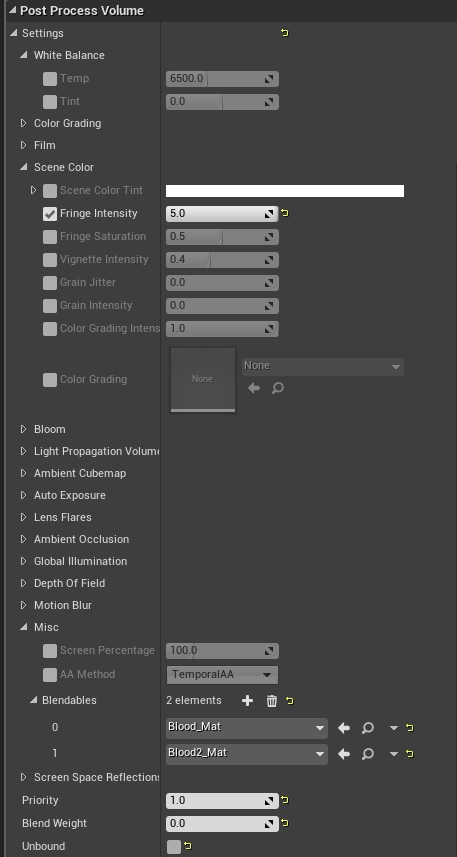Image resolution: width=457 pixels, height=857 pixels.
Task: Open the Scene Color Tint white swatch
Action: click(x=285, y=191)
